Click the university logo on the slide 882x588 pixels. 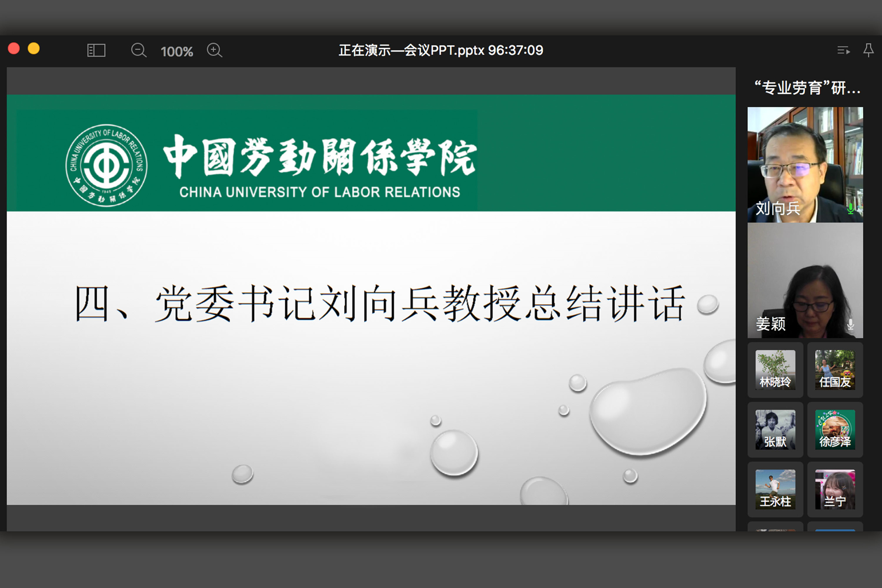(x=106, y=165)
